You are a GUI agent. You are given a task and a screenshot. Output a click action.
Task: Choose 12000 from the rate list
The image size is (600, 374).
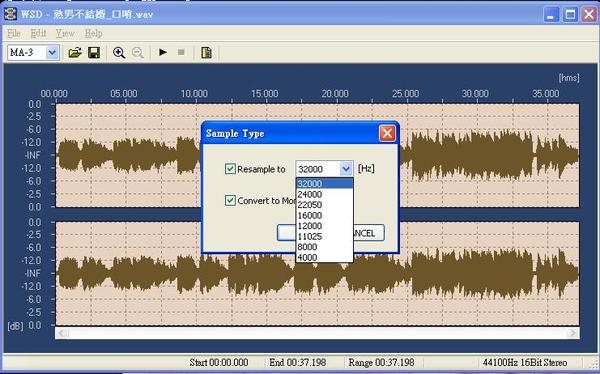click(324, 225)
